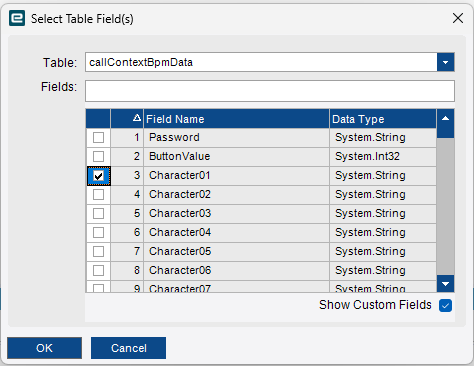
Task: Confirm selection with the OK button
Action: [44, 348]
